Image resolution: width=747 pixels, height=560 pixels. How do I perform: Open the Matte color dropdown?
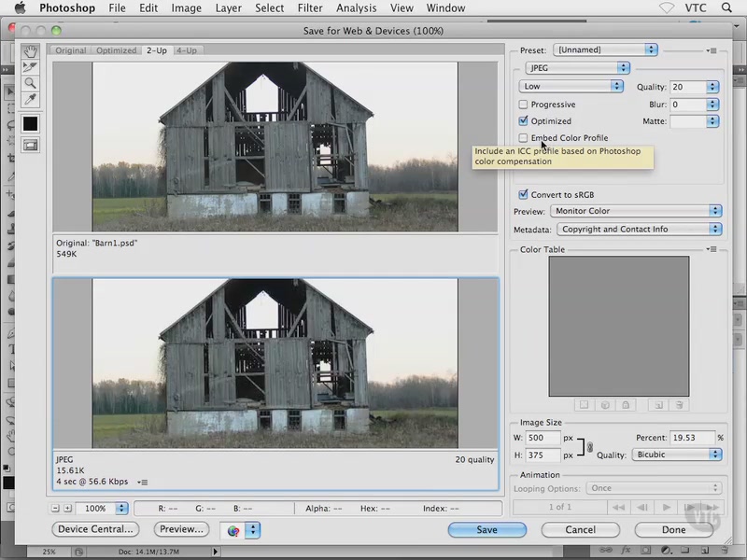(x=712, y=121)
